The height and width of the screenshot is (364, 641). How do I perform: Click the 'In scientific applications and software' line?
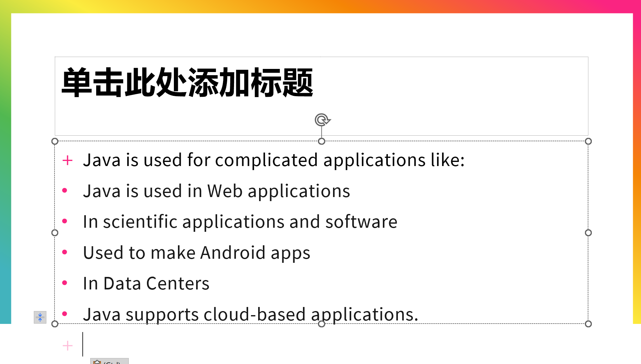tap(240, 222)
